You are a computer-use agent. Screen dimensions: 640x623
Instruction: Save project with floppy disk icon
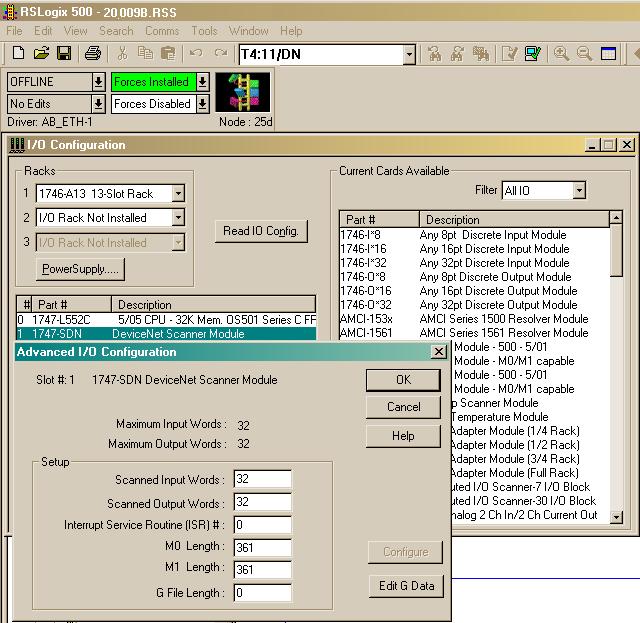click(x=64, y=53)
